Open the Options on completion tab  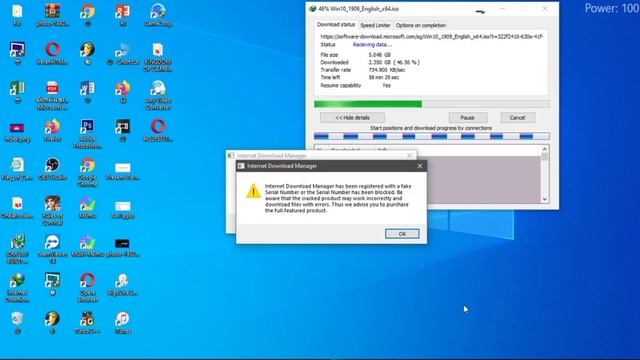[x=420, y=25]
